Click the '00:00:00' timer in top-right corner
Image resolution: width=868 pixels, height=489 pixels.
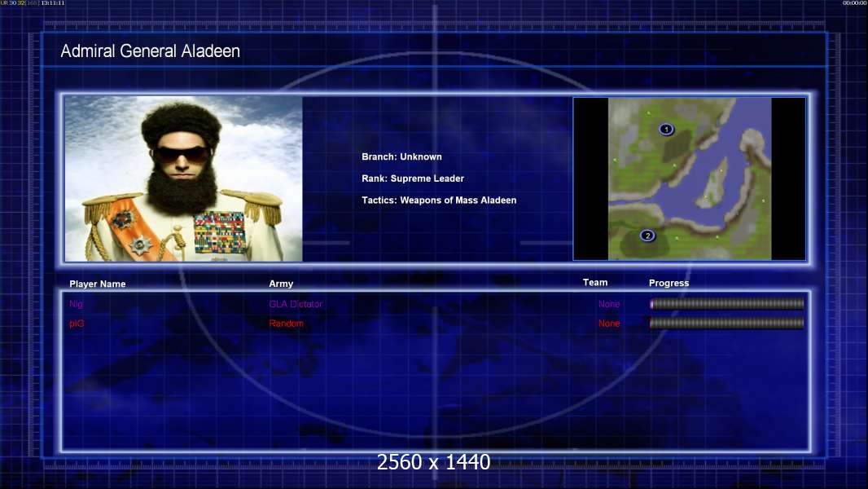[x=854, y=2]
